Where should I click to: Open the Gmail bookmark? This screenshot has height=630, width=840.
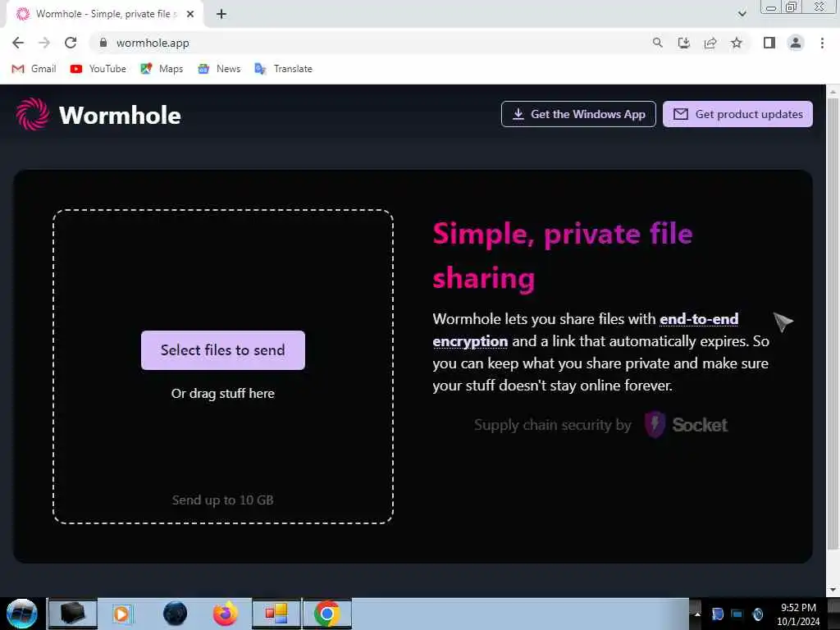[34, 69]
